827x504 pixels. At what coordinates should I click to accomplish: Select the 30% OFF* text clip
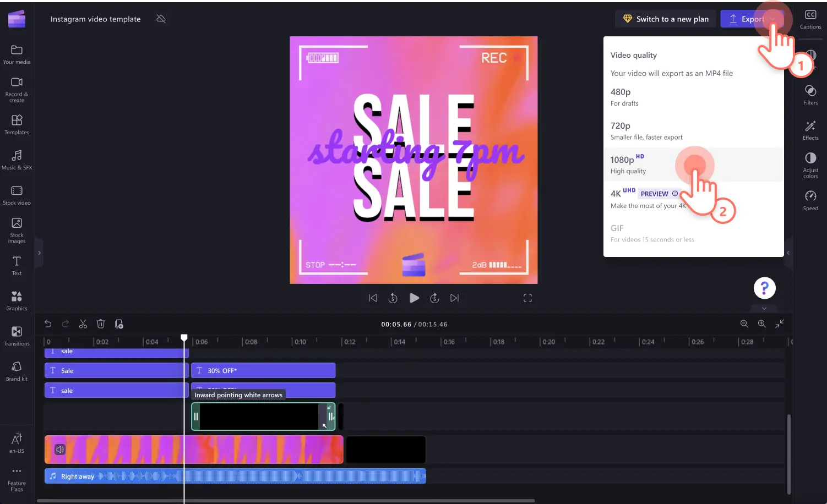(x=263, y=370)
